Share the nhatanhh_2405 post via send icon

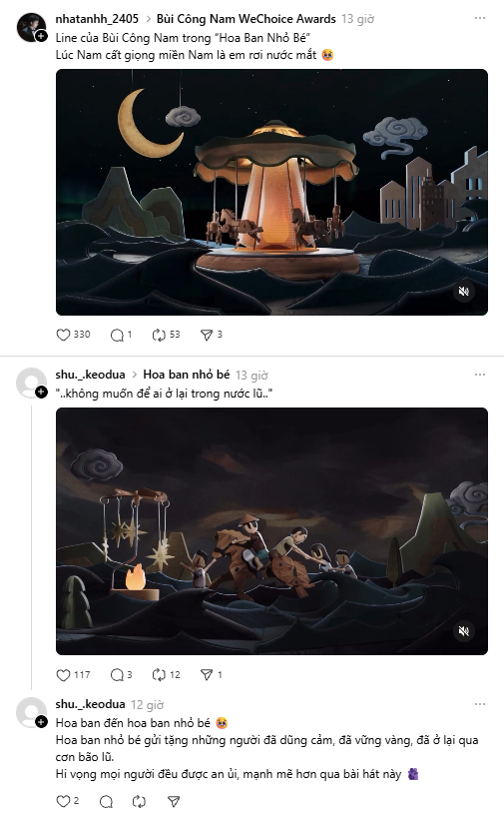pos(212,335)
